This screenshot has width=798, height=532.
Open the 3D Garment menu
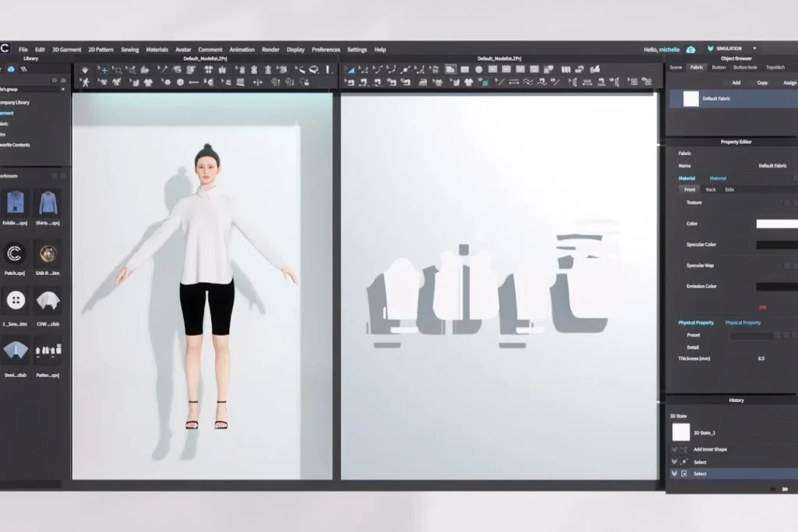pyautogui.click(x=65, y=49)
